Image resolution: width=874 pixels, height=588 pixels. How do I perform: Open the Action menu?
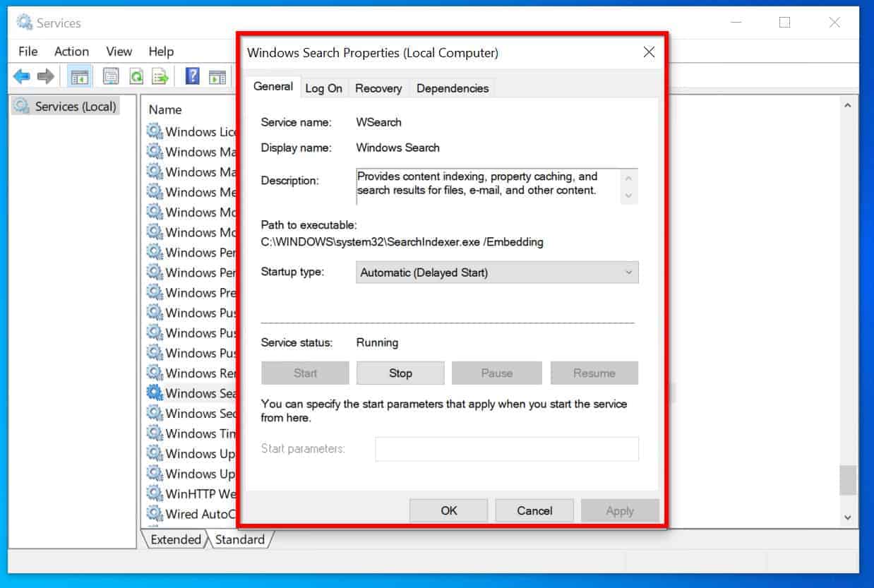coord(72,52)
